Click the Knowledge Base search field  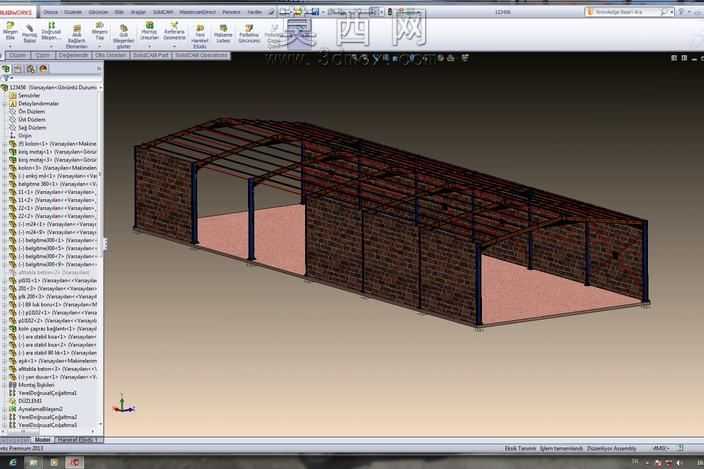[628, 12]
